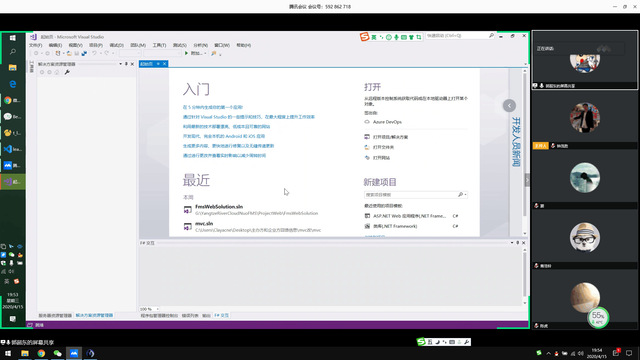Click the green Start debugging arrow
The width and height of the screenshot is (640, 360).
[x=186, y=53]
